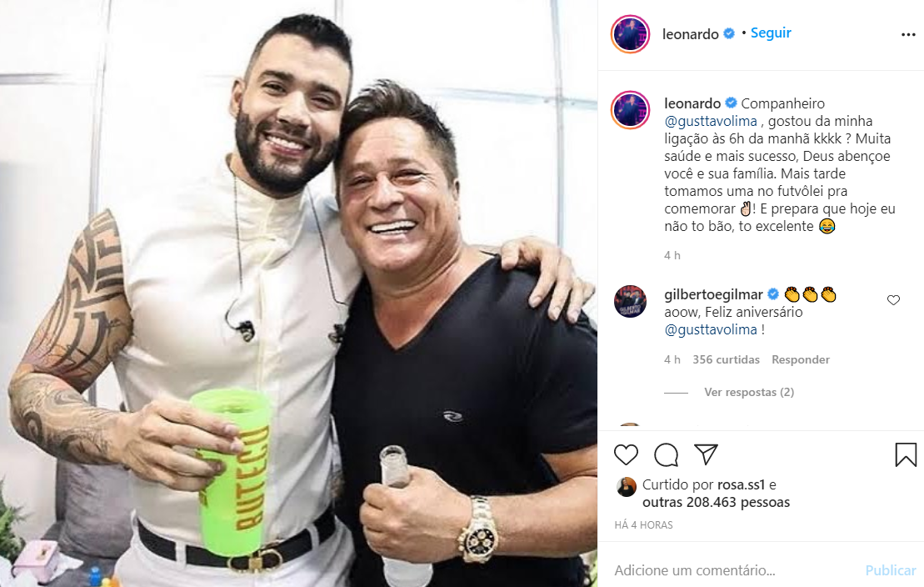Expand replies with Ver respostas (2)
Screen dimensions: 924x587
(749, 393)
